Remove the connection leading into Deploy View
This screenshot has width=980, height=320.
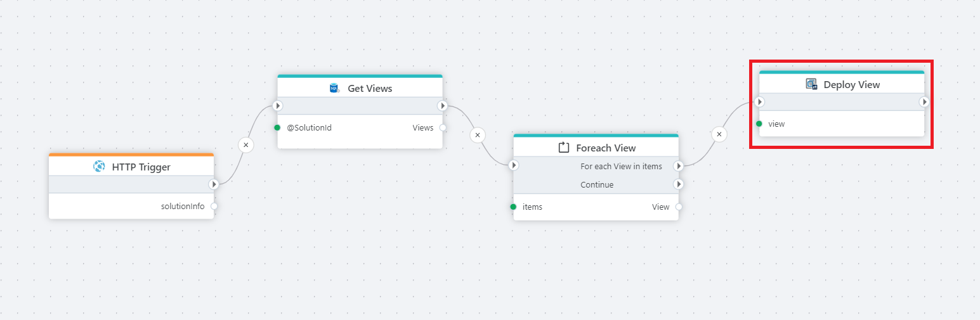(x=719, y=134)
